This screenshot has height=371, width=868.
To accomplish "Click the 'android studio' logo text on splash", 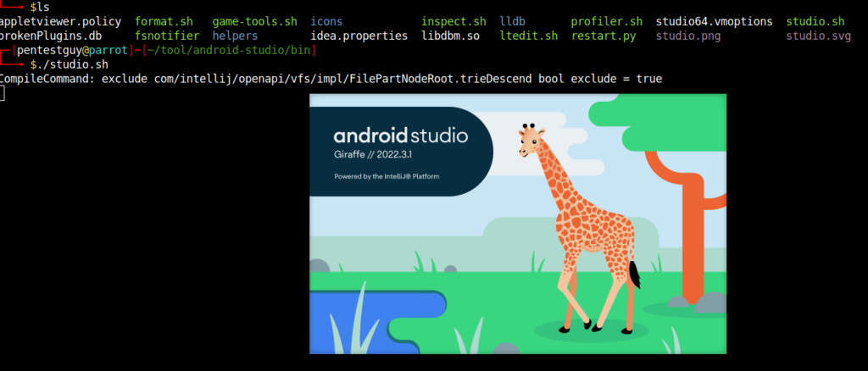I will 401,136.
